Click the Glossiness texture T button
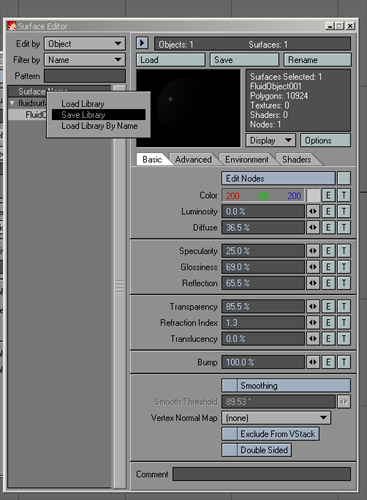This screenshot has width=367, height=500. click(344, 267)
